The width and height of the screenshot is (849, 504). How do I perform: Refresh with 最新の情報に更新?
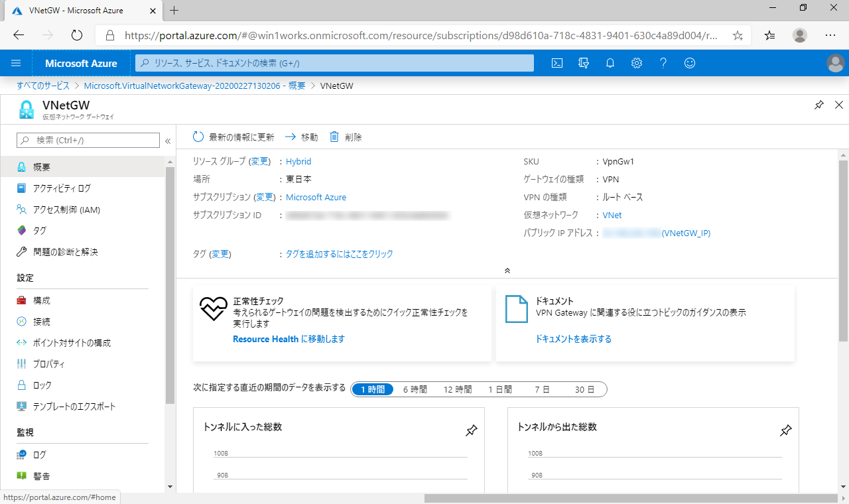point(233,137)
